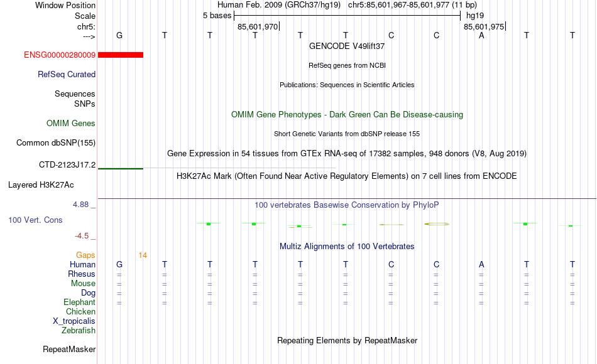Click the Window Position label
Screen dimensions: 597x364
tap(65, 5)
